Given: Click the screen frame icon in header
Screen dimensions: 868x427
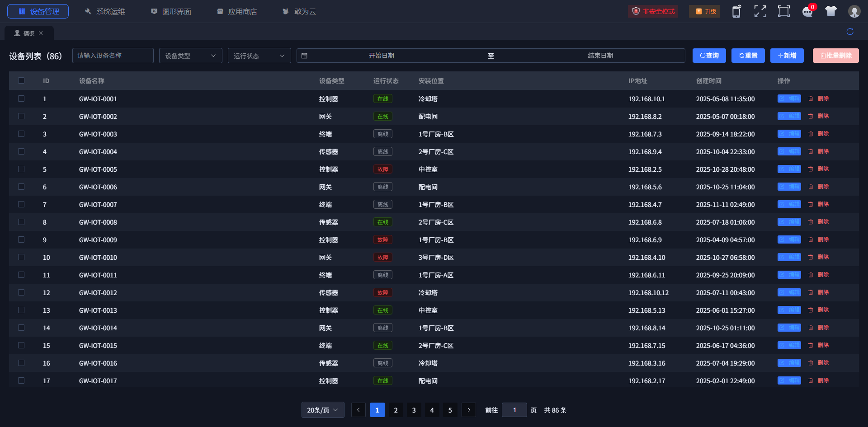Looking at the screenshot, I should 784,11.
